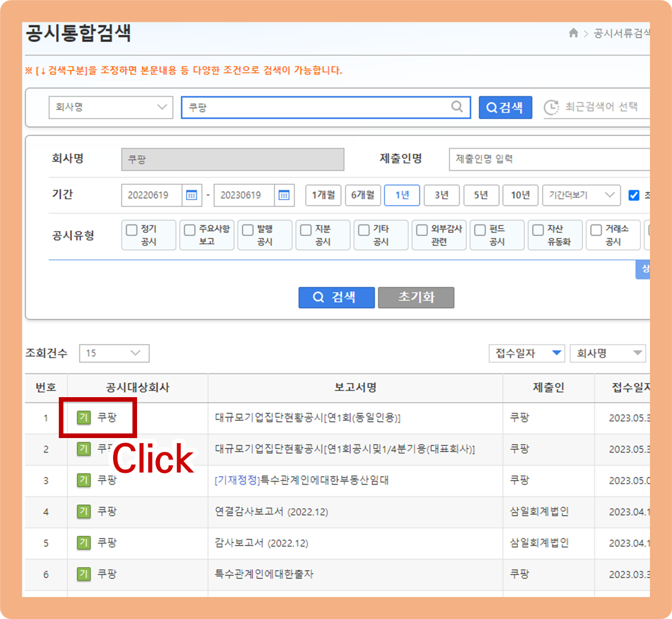Open company 쿠팡 in row 5
This screenshot has height=619, width=672.
pos(107,542)
